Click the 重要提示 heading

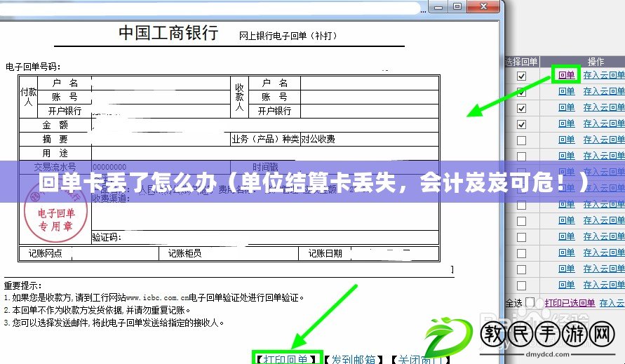click(x=22, y=285)
